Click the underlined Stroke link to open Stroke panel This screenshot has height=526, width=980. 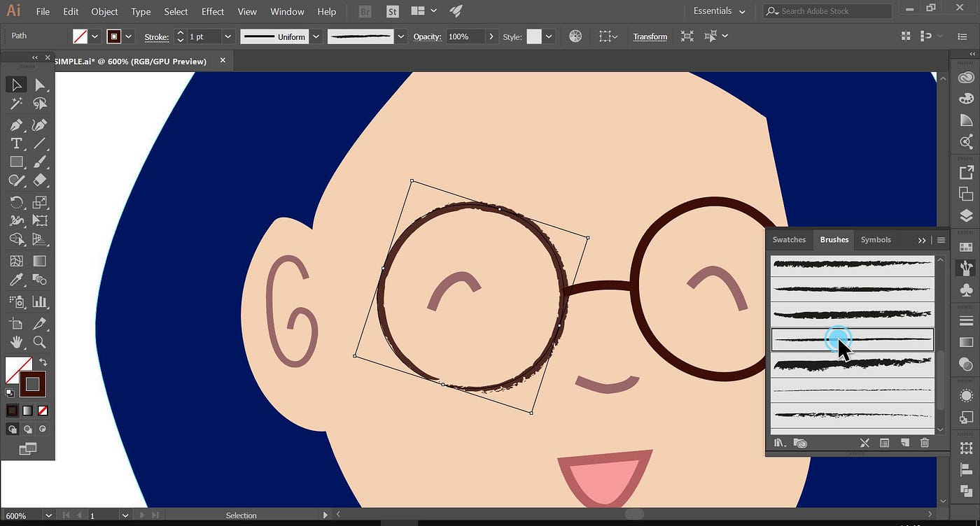pyautogui.click(x=156, y=36)
